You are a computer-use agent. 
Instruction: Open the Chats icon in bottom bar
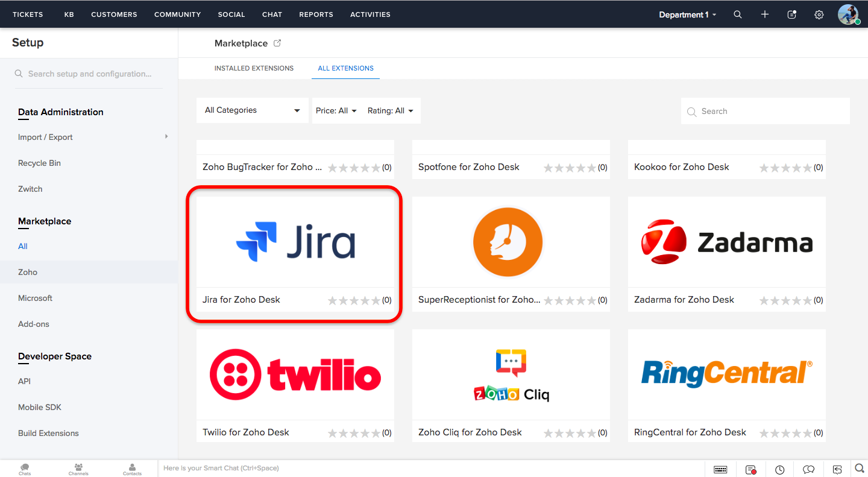pyautogui.click(x=25, y=469)
